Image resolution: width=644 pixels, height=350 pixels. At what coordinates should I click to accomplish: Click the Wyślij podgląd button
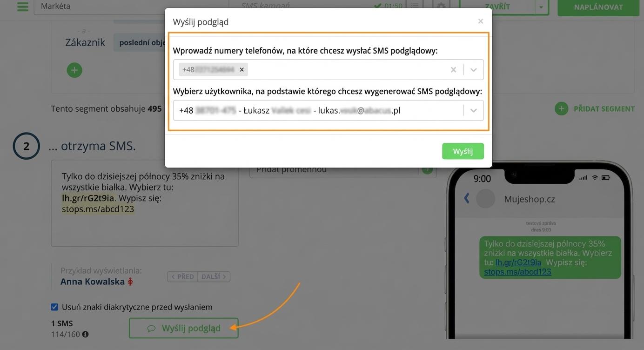point(184,328)
